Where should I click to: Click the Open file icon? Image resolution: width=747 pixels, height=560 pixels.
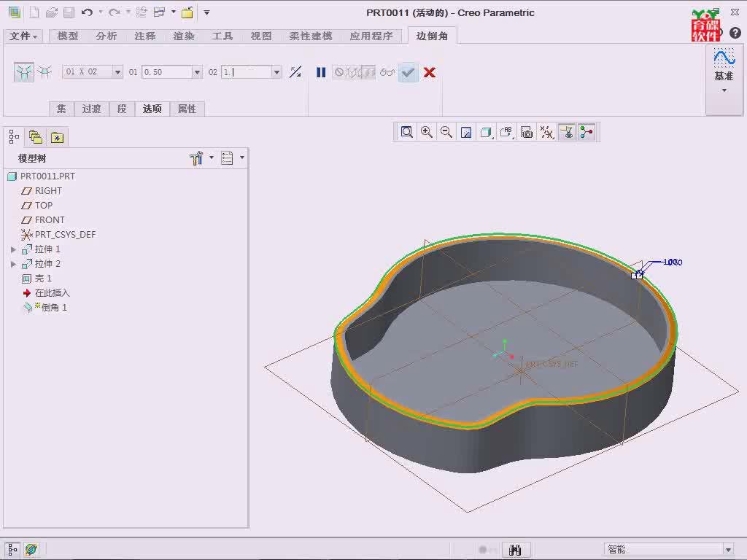pos(52,12)
